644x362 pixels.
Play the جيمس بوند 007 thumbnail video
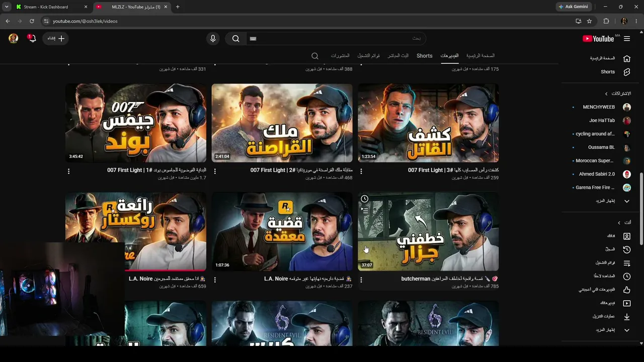click(x=136, y=123)
